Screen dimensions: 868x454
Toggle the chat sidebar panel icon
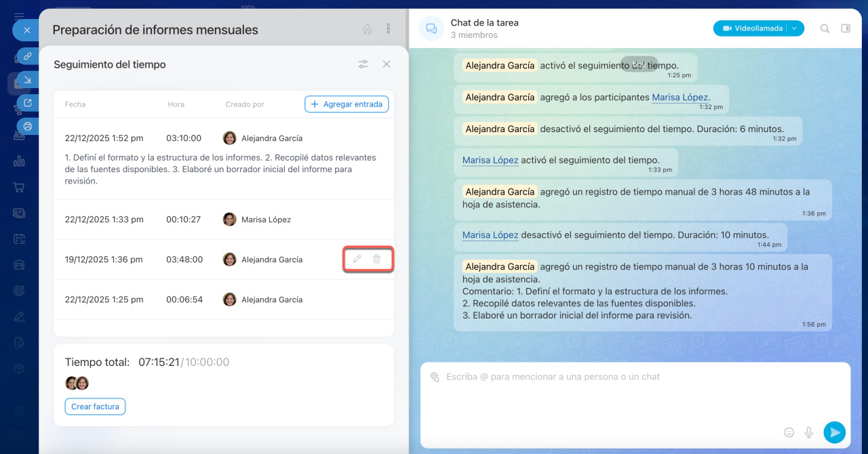click(x=846, y=28)
